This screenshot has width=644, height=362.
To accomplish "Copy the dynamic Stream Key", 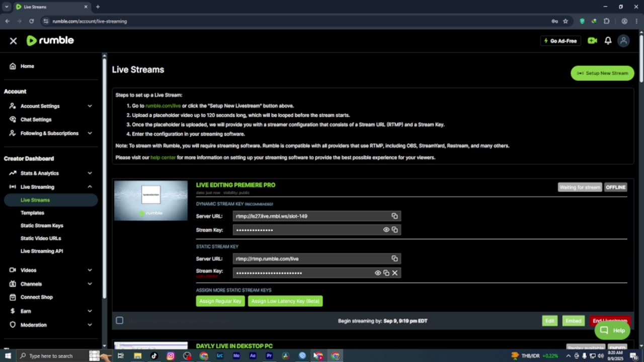I will pos(394,229).
